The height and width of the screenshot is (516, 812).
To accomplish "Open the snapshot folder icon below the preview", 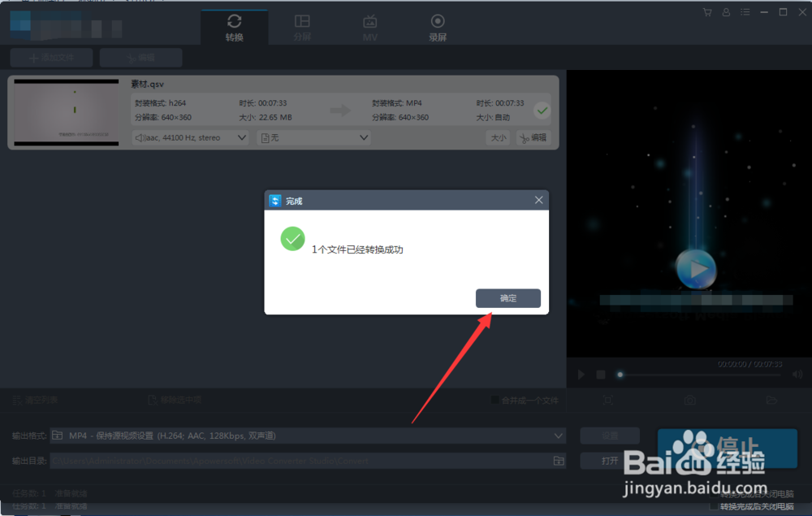I will (x=771, y=400).
